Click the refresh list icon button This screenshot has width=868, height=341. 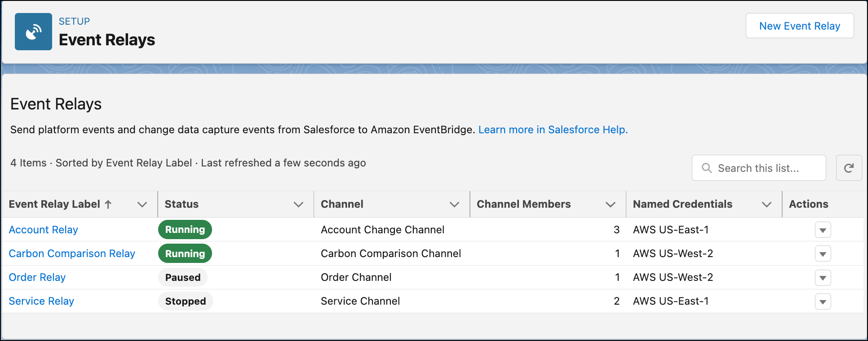point(848,168)
